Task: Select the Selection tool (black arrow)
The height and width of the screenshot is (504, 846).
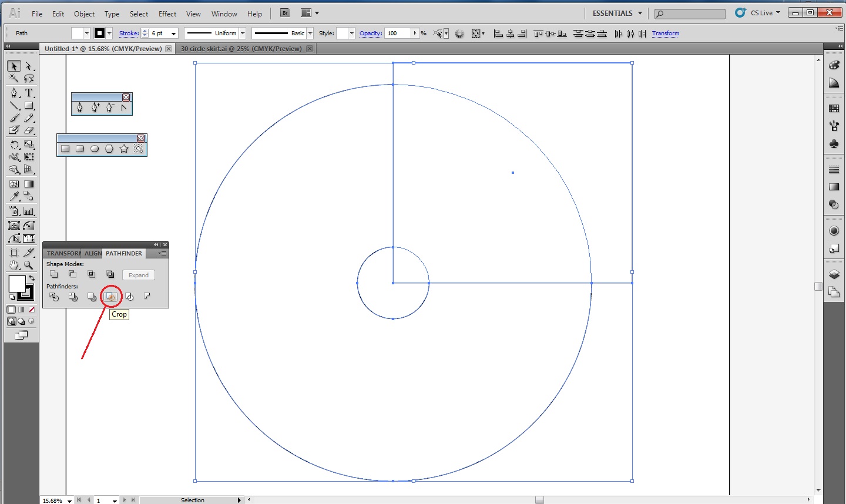Action: [14, 66]
